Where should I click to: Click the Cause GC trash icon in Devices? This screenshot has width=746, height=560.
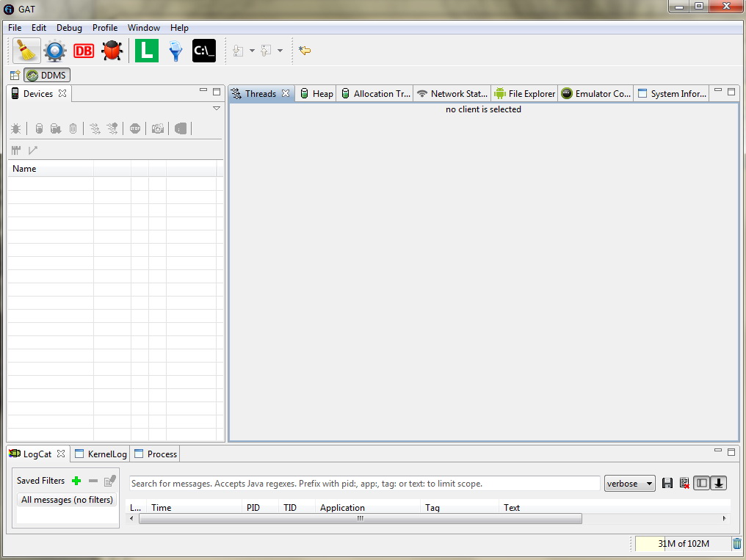click(73, 128)
